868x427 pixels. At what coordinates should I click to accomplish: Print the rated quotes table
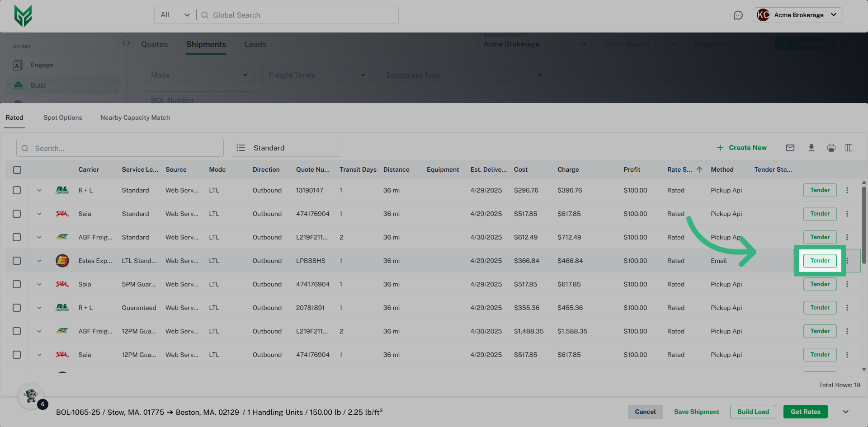831,148
